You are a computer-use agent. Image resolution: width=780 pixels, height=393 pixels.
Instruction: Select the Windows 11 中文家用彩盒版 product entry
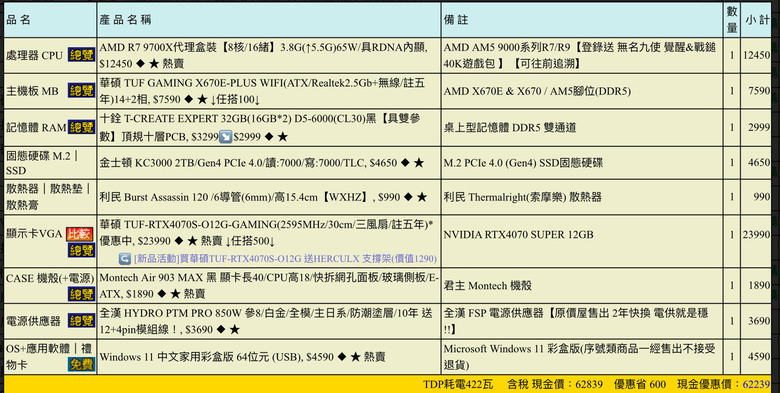242,357
